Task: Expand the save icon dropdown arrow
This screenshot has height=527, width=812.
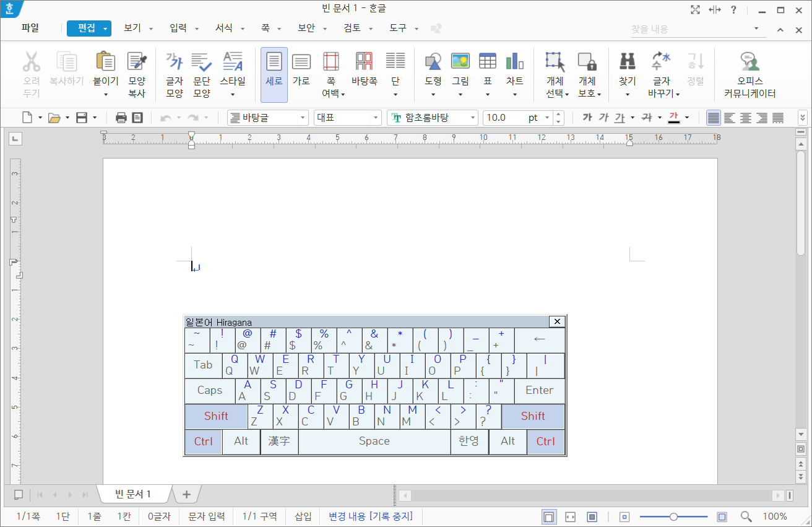Action: coord(95,118)
